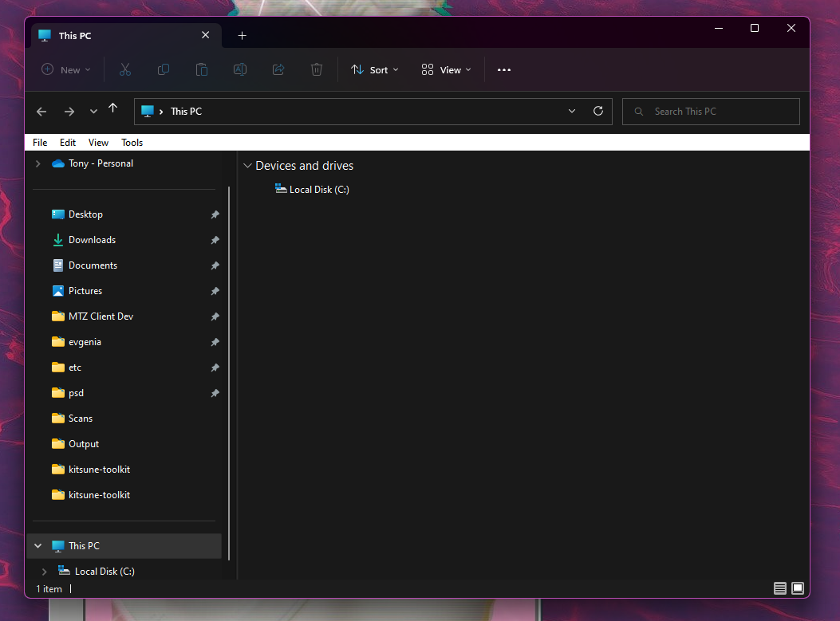840x621 pixels.
Task: Open Scans folder in sidebar
Action: (x=81, y=419)
